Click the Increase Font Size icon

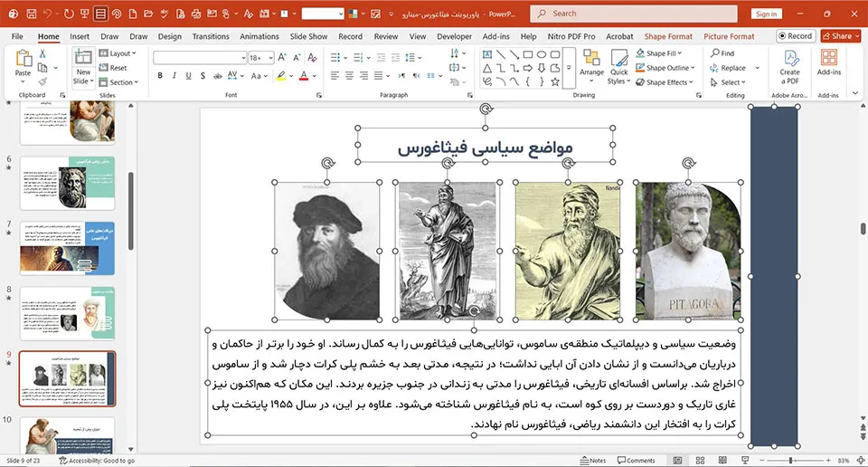click(x=282, y=58)
